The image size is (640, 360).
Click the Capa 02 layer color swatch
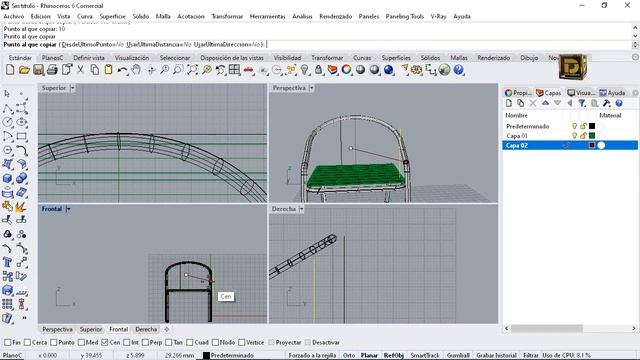(592, 145)
